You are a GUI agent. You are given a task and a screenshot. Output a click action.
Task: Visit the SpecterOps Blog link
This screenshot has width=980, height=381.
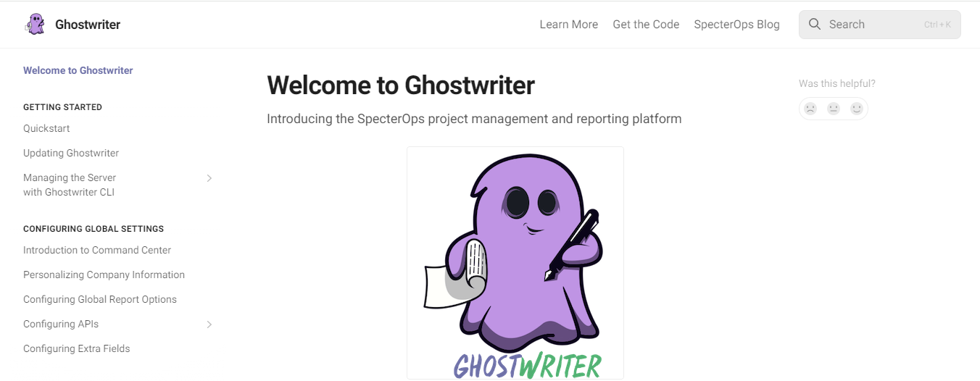pyautogui.click(x=736, y=25)
